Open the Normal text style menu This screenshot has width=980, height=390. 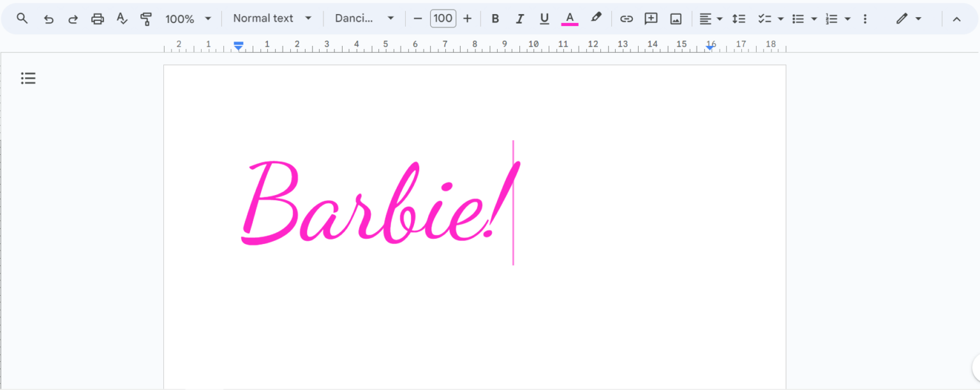click(x=272, y=18)
